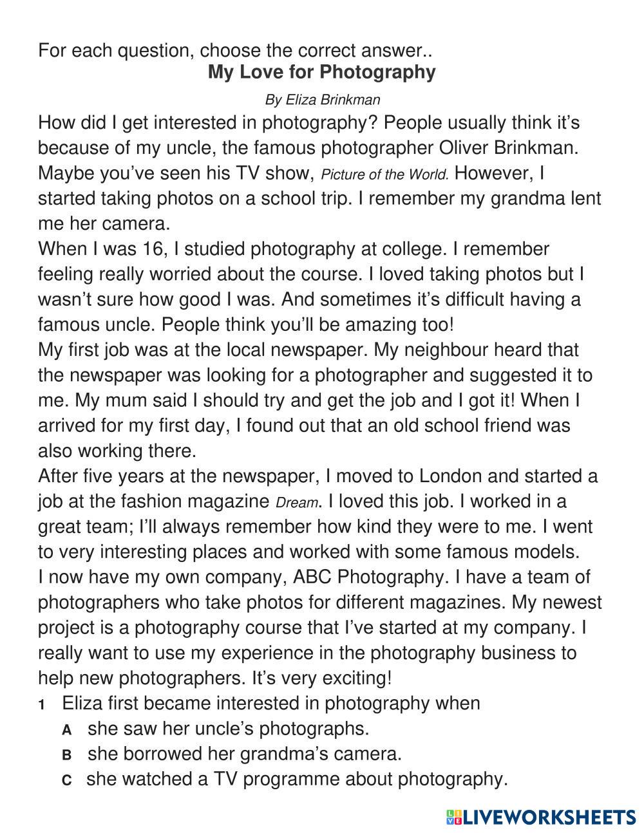This screenshot has width=644, height=833.
Task: Click the LIVEWORKSHEETS brand text
Action: [x=549, y=817]
